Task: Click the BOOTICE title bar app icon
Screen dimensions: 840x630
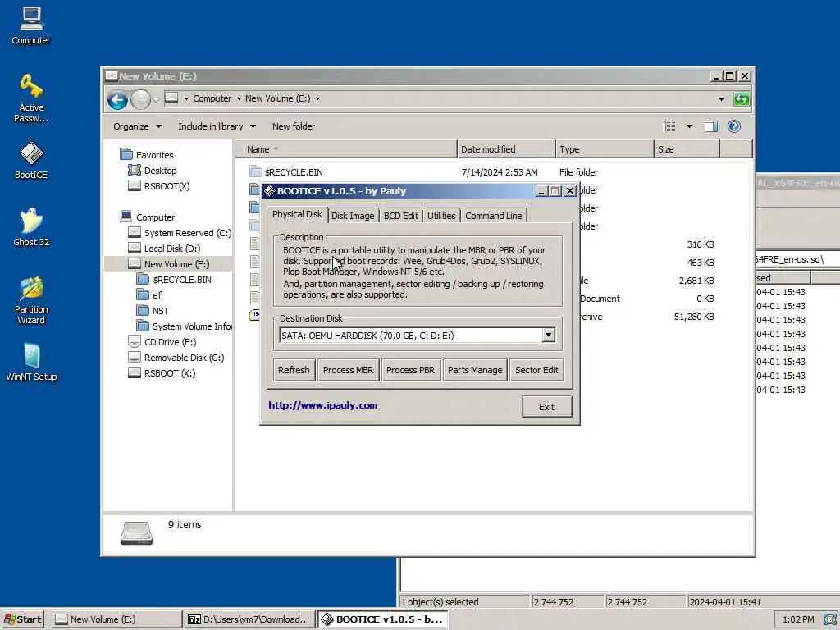Action: [269, 190]
